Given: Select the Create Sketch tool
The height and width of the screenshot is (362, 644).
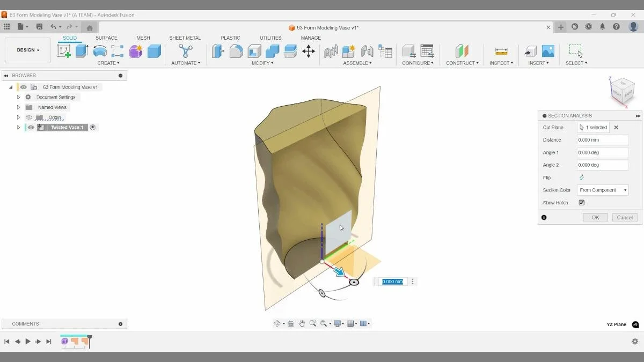Looking at the screenshot, I should (x=65, y=51).
